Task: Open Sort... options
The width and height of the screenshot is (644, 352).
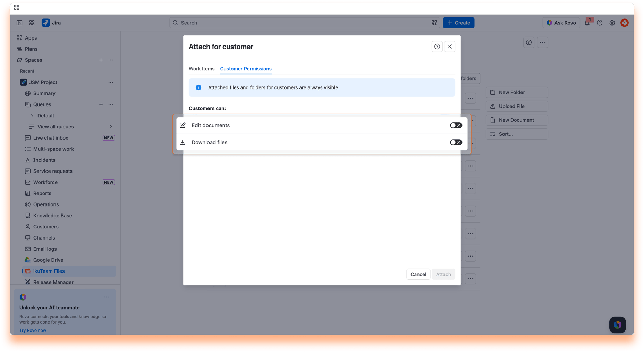Action: (517, 134)
